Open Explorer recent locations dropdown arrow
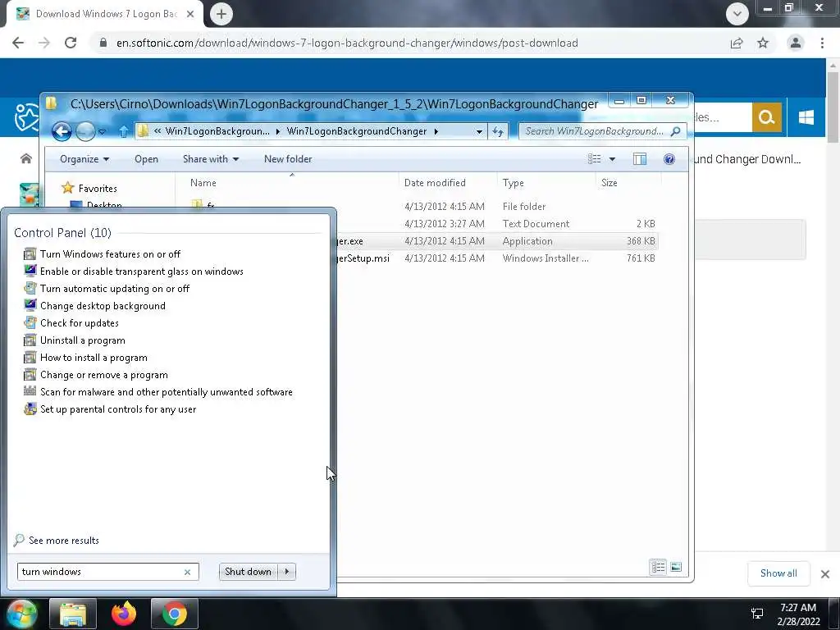 [102, 131]
